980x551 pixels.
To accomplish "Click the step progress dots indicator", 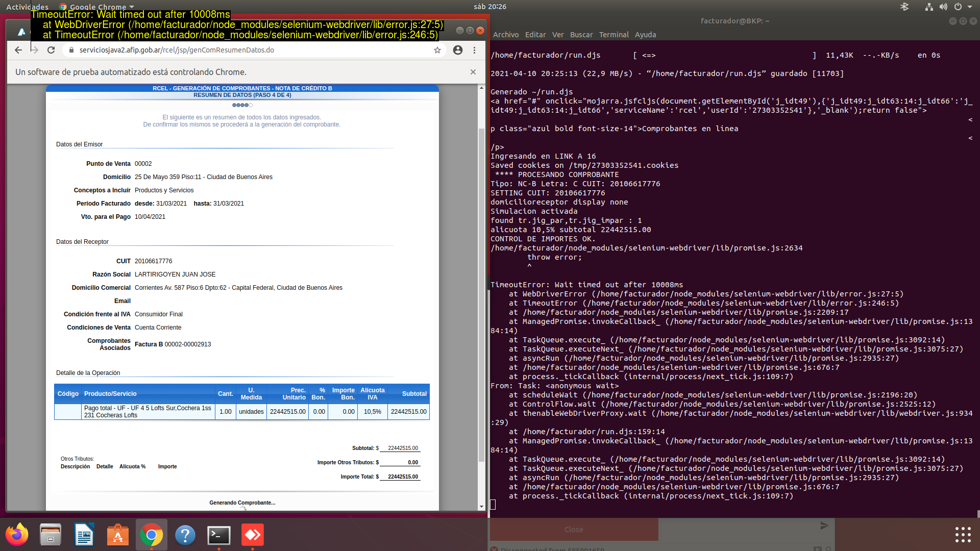I will coord(242,105).
